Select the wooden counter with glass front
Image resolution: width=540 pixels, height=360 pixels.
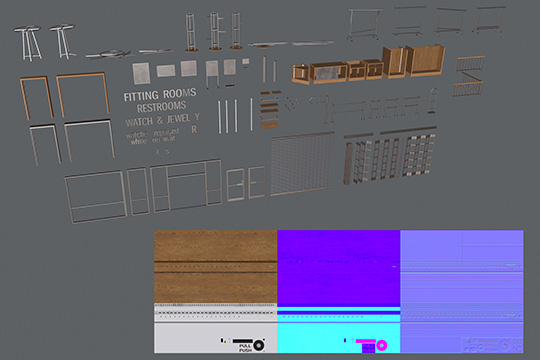[329, 72]
